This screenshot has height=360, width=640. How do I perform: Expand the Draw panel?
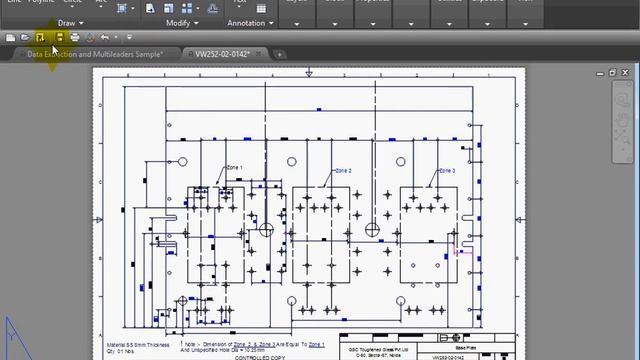[x=71, y=23]
